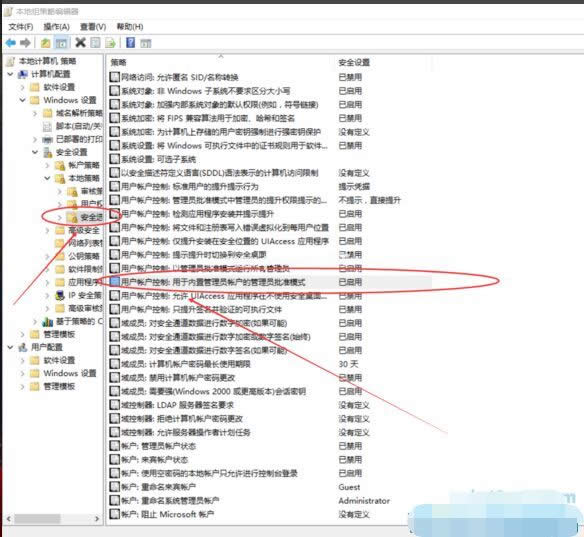584x537 pixels.
Task: Open the 操作(A) menu
Action: (x=57, y=27)
